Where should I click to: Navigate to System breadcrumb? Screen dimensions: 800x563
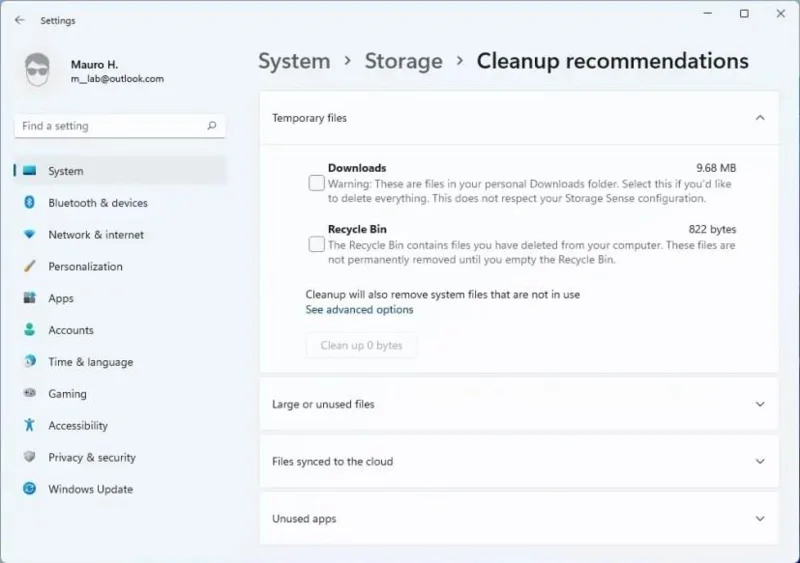tap(294, 61)
